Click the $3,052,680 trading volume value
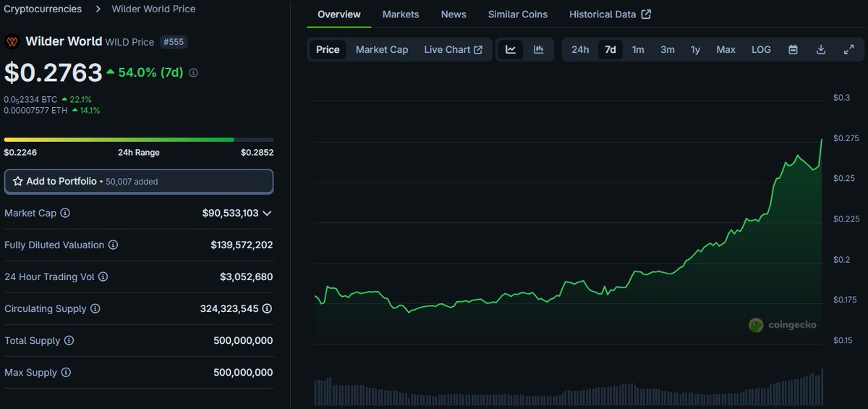 [246, 277]
